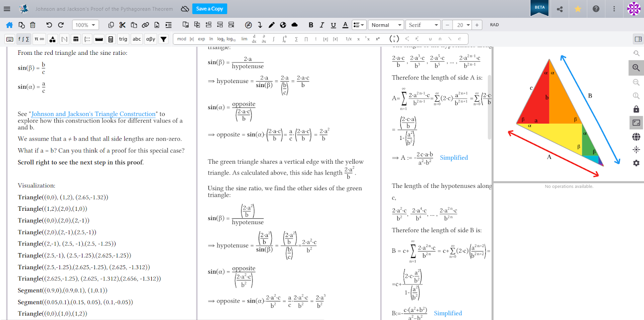Open the user profile avatar

pos(634,8)
